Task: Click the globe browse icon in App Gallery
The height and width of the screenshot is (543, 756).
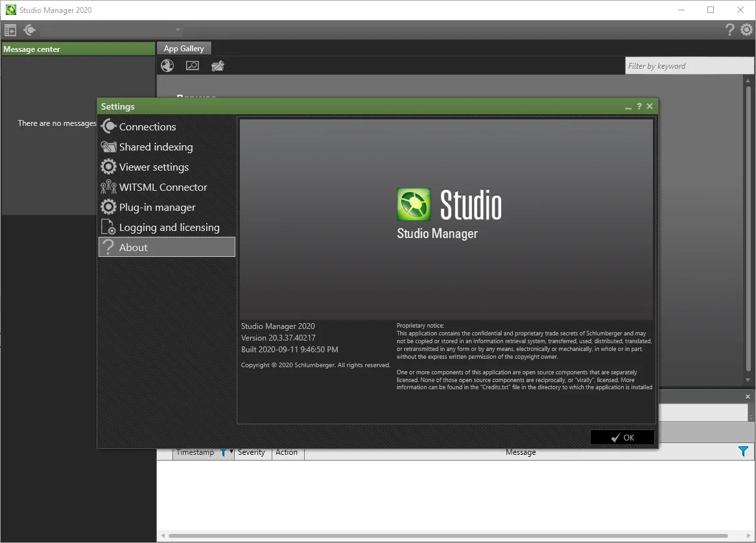Action: tap(167, 66)
